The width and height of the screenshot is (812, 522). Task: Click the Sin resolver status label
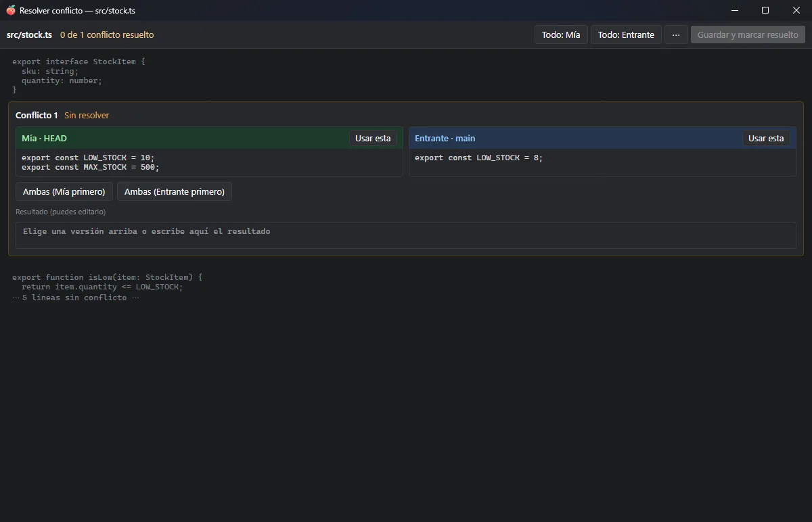tap(87, 115)
